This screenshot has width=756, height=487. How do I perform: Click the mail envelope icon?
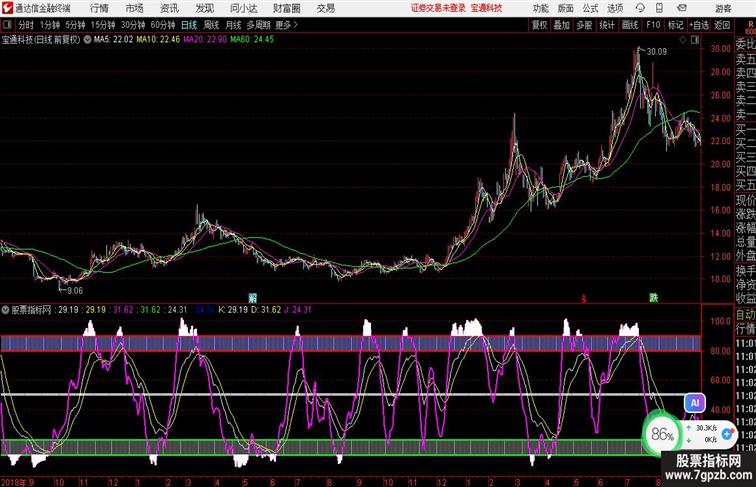click(682, 8)
